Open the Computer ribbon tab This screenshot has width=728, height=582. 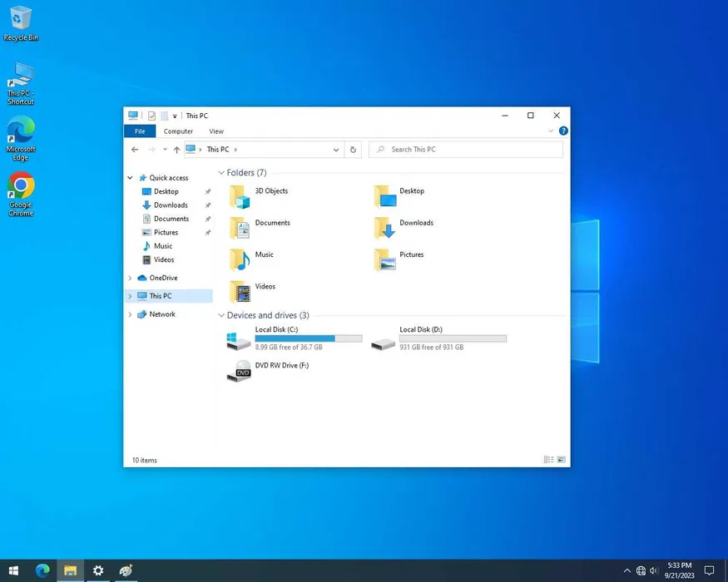pos(178,131)
